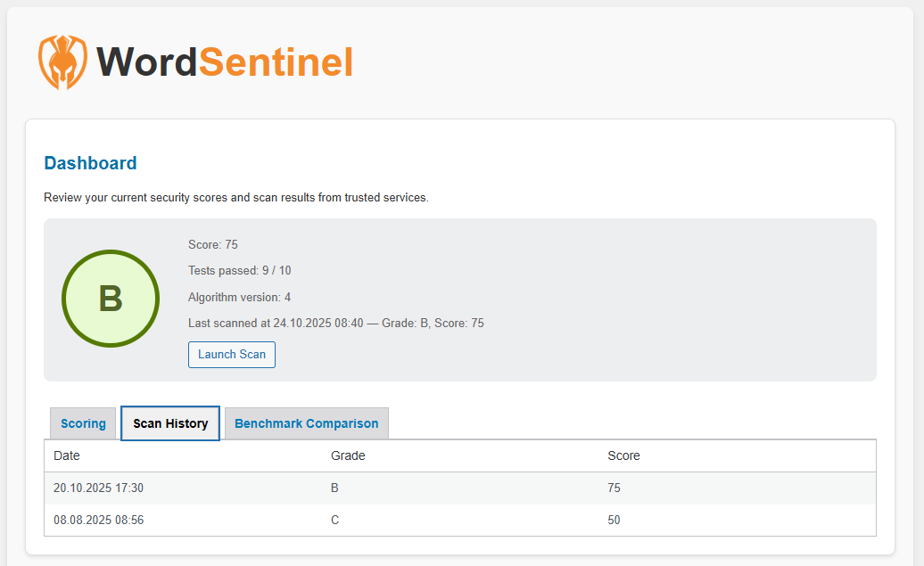The image size is (924, 566).
Task: Click the green grade B circle badge
Action: click(110, 299)
